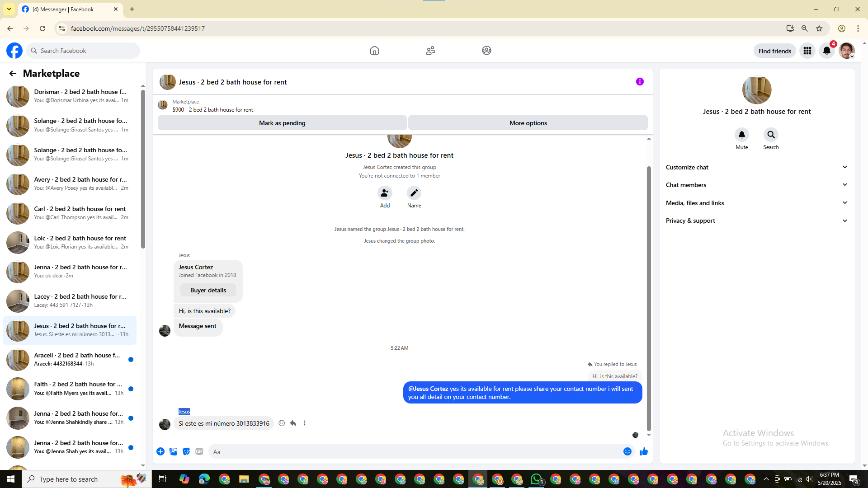The height and width of the screenshot is (488, 868).
Task: Send a thumbs up like
Action: tap(643, 451)
